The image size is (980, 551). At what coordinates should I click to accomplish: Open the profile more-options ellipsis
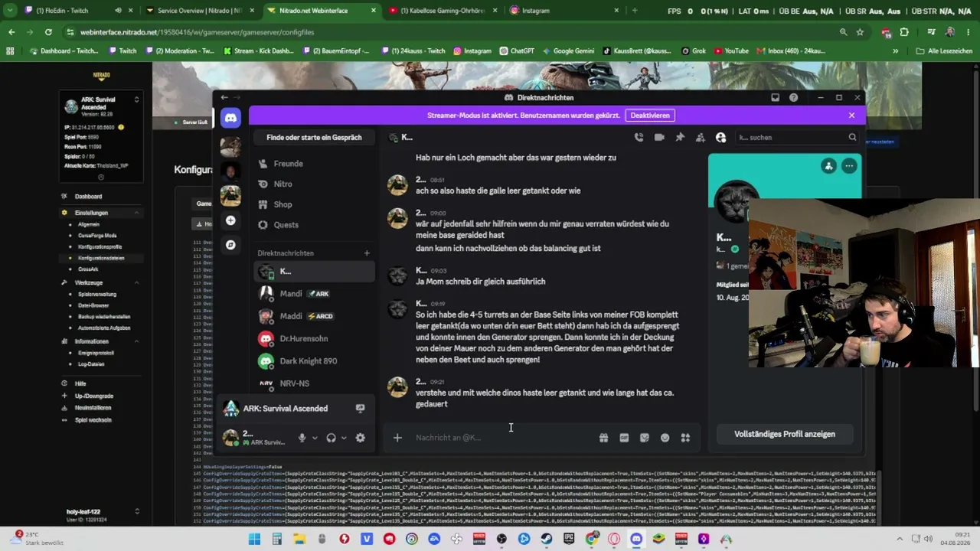pos(848,165)
